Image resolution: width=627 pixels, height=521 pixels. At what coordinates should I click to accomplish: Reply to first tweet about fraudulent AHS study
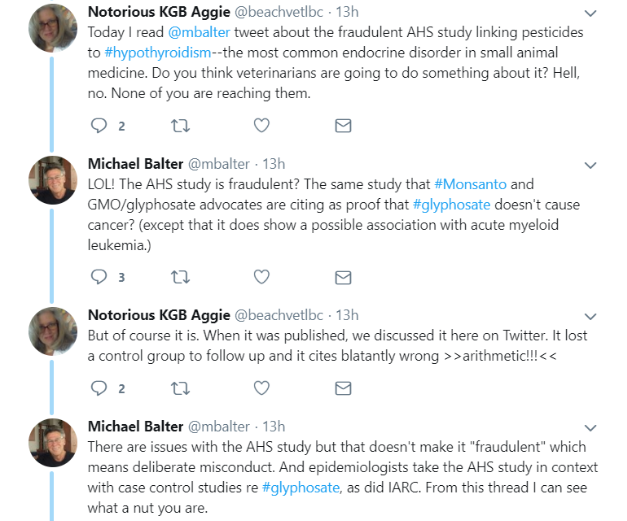click(98, 126)
